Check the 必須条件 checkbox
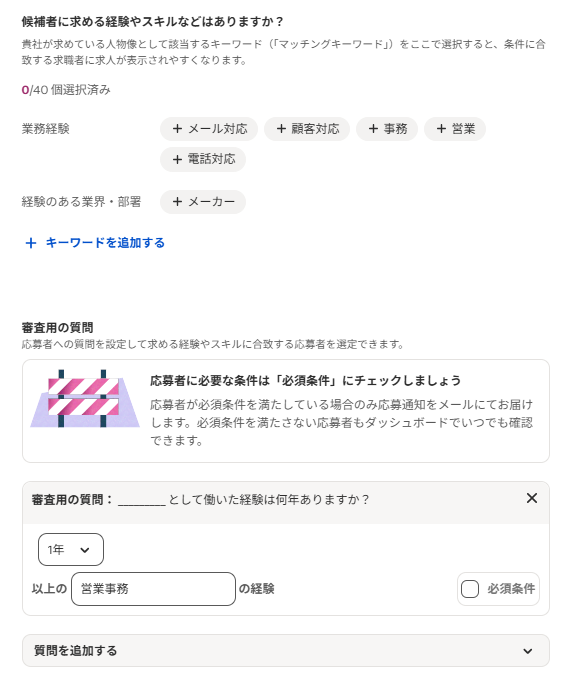577x681 pixels. click(x=470, y=589)
